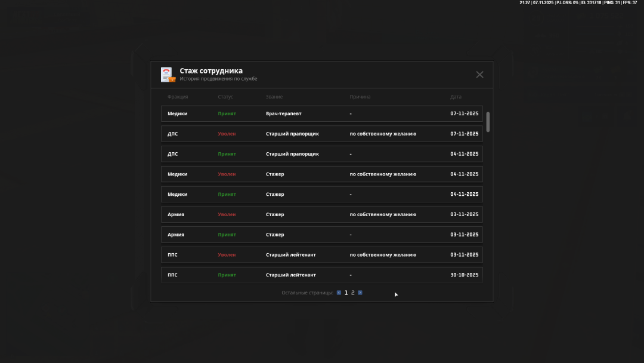This screenshot has height=363, width=644.
Task: Click the Причина column header
Action: [360, 97]
